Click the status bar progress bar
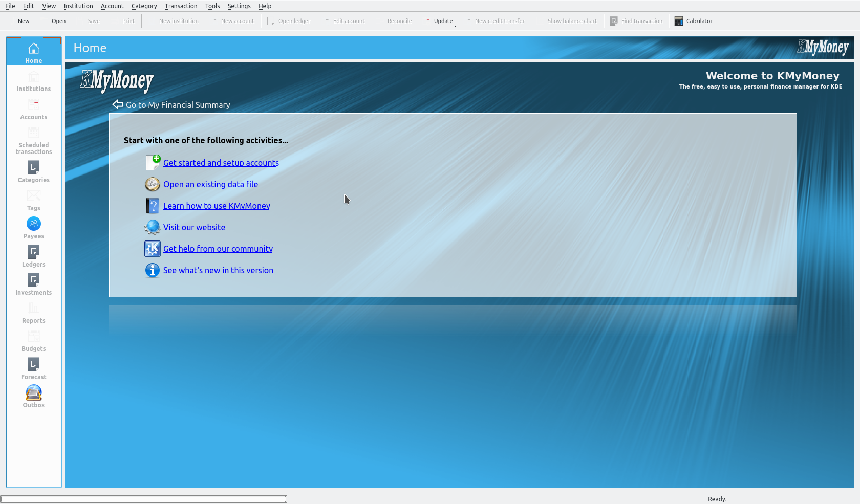 click(144, 499)
